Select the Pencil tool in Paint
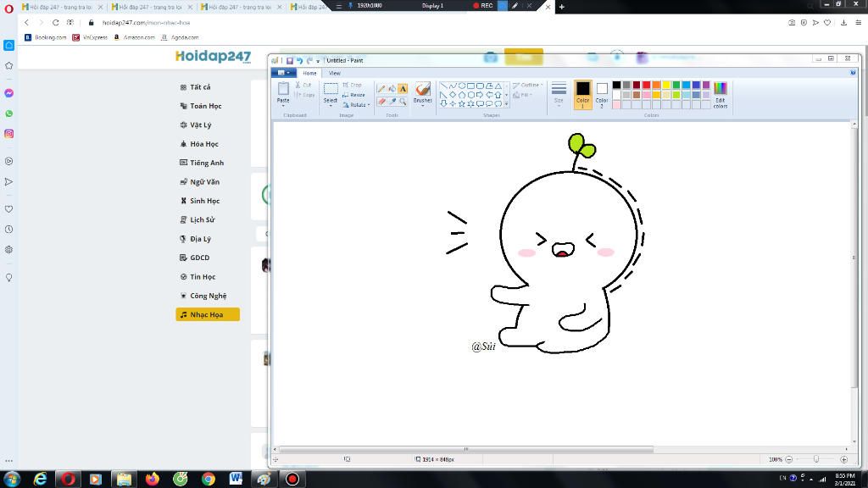868x488 pixels. 381,88
